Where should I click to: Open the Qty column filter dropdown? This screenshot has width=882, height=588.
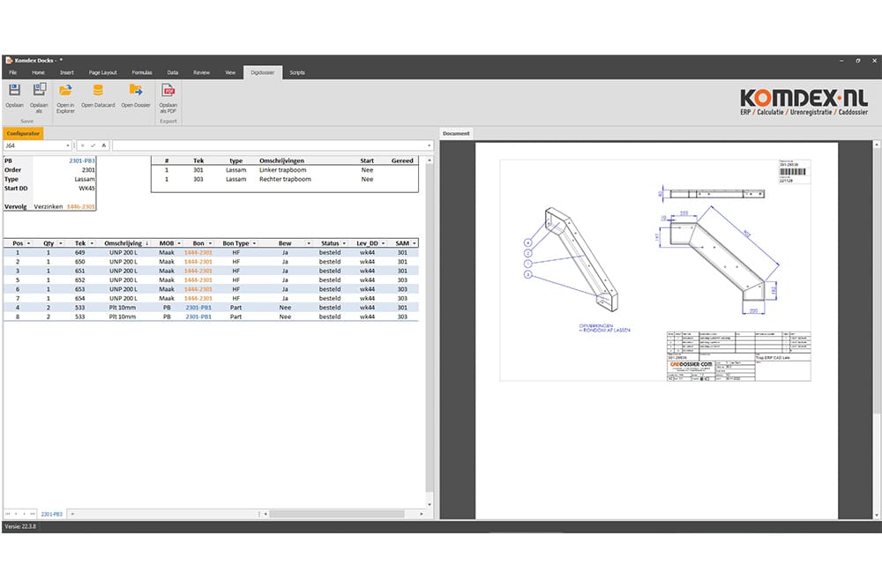click(x=61, y=243)
